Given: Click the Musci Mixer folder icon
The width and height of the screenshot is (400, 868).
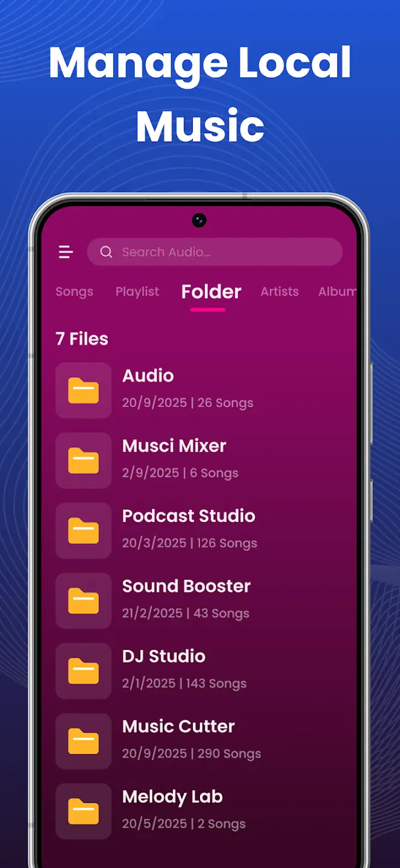Looking at the screenshot, I should coord(83,461).
